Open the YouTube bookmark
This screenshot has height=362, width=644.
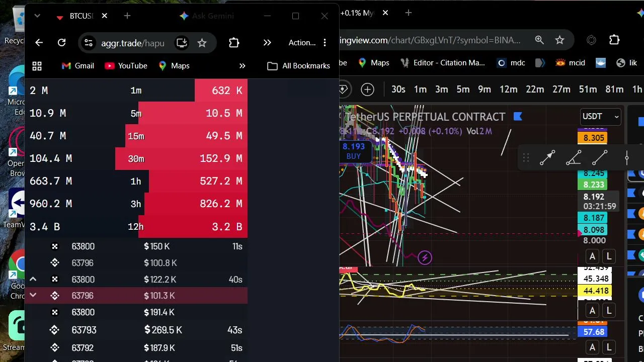(x=126, y=66)
